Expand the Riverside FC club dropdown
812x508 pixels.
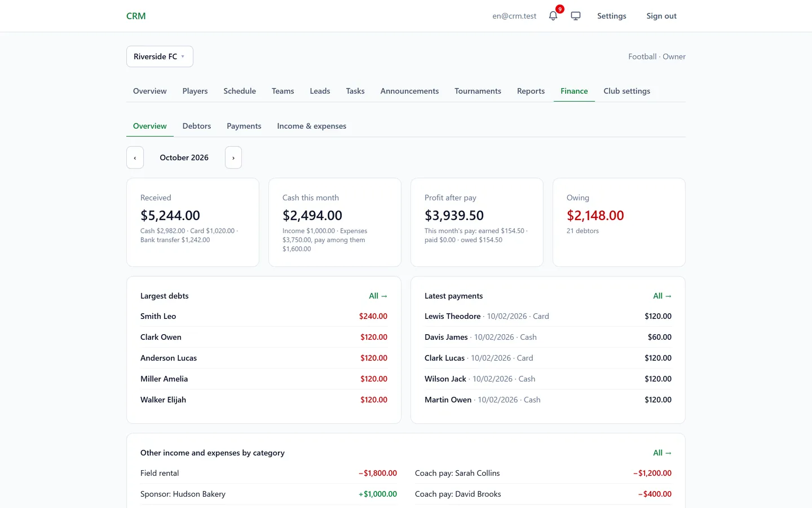(x=160, y=56)
